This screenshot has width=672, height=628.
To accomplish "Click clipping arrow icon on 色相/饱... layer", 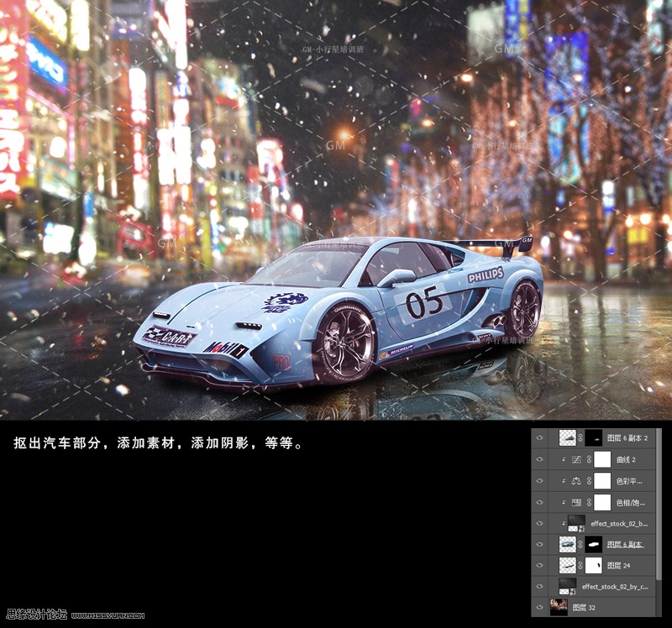I will (564, 502).
